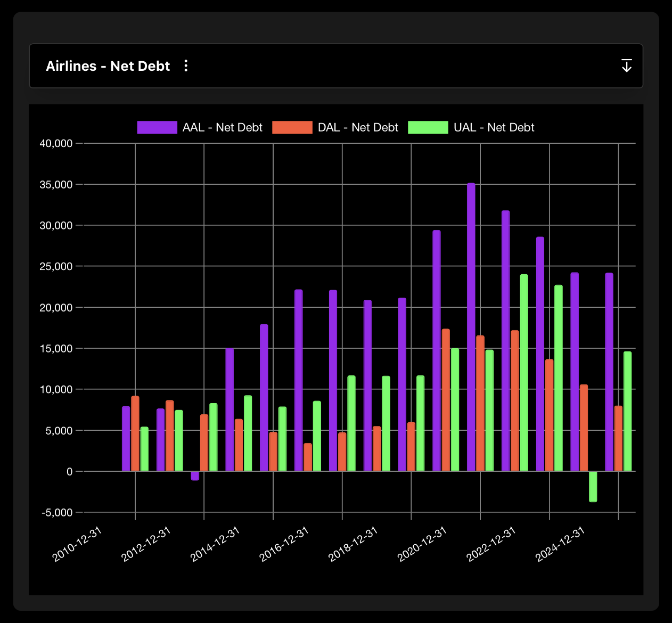Click the AAL - Net Debt legend label
This screenshot has width=672, height=623.
tap(223, 127)
